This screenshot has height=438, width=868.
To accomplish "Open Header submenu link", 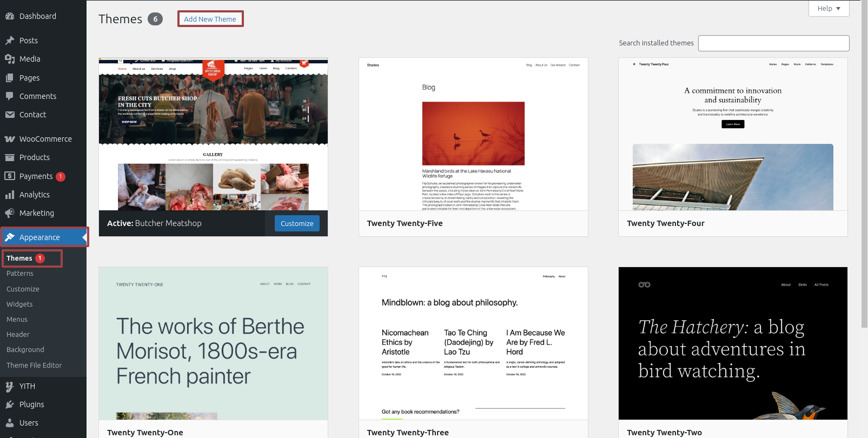I will click(x=18, y=335).
